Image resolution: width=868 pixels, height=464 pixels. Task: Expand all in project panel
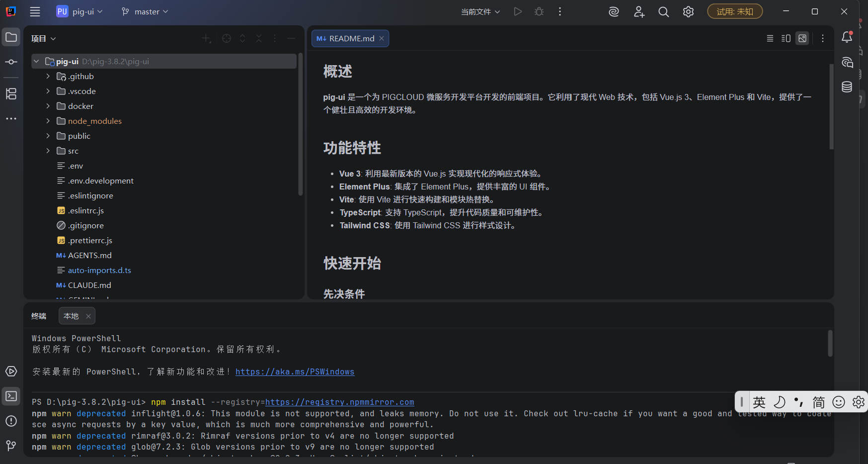click(242, 38)
